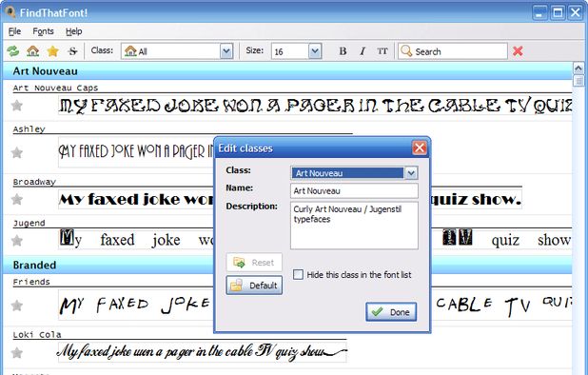Click the Default button
The width and height of the screenshot is (588, 375).
[x=254, y=286]
